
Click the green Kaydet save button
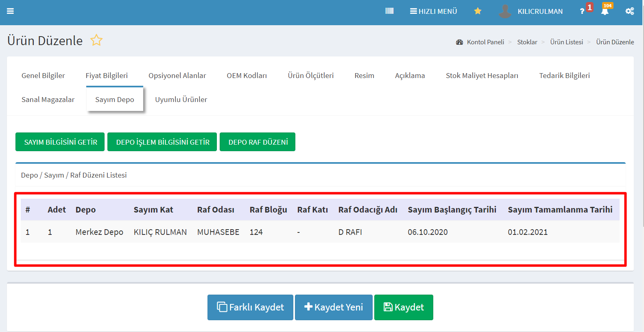[x=404, y=307]
